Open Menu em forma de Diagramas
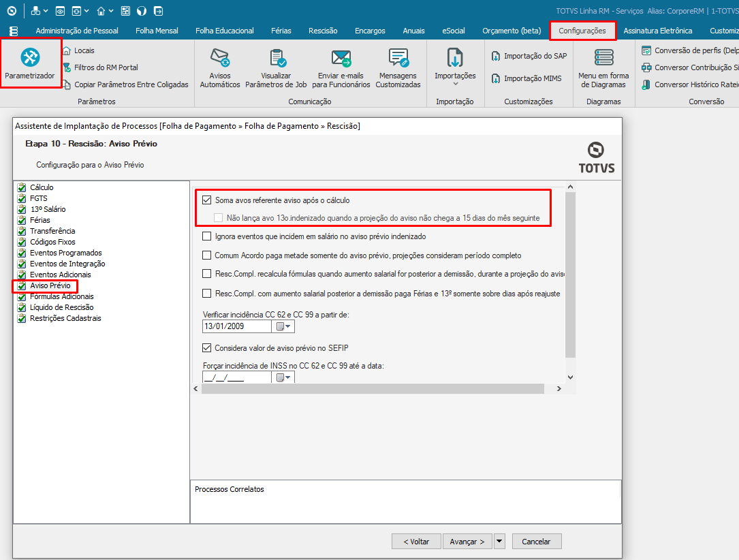The image size is (739, 560). pyautogui.click(x=603, y=68)
